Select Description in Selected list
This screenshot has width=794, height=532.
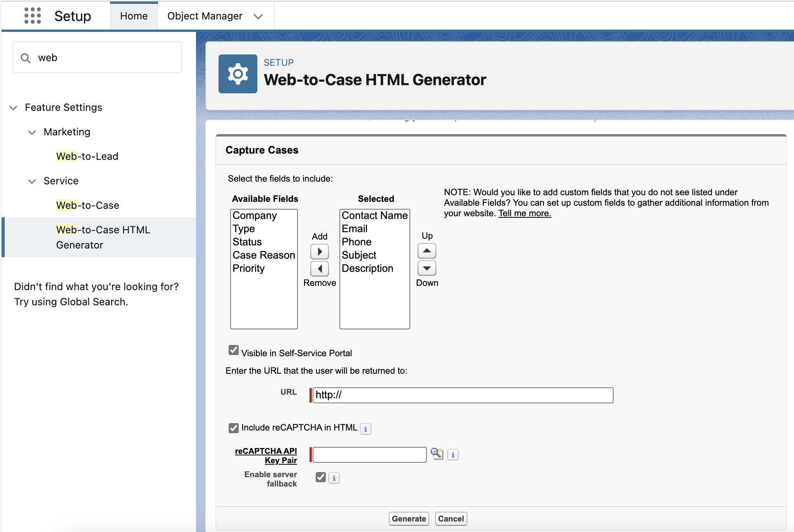click(x=375, y=268)
